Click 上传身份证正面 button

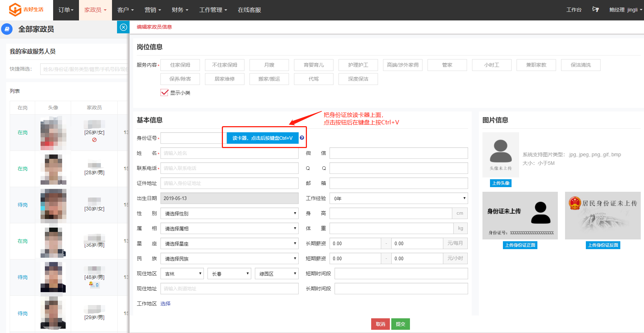(520, 245)
